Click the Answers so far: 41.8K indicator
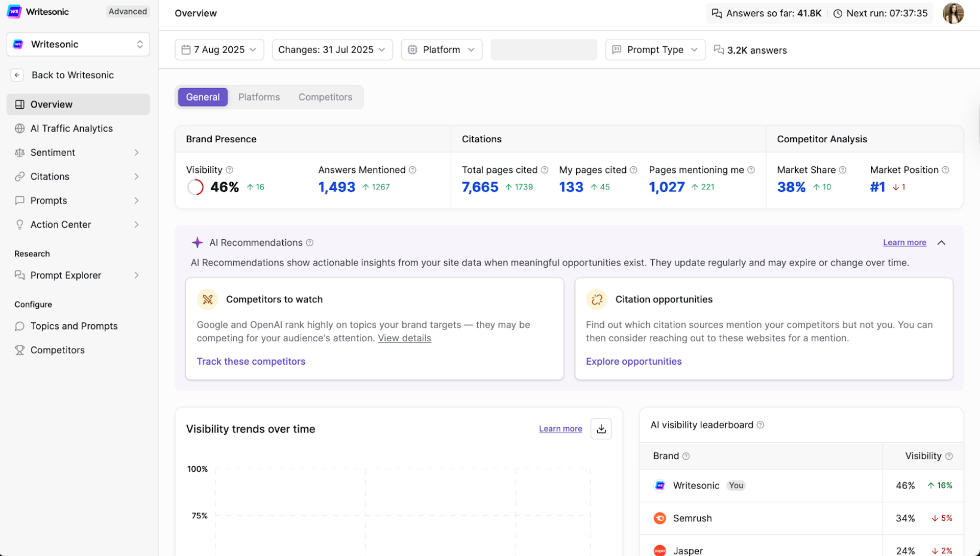Viewport: 980px width, 556px height. (x=767, y=13)
